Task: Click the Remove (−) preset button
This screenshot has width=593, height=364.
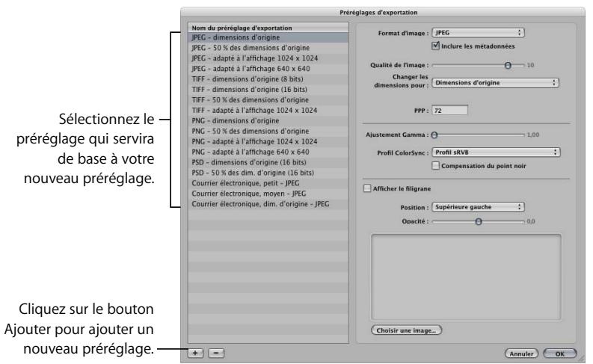Action: [216, 353]
